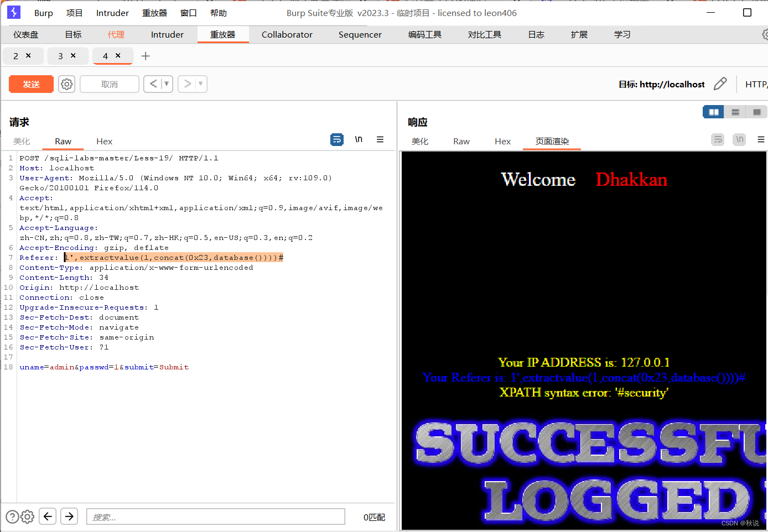Focus the 搜索 search input field
Viewport: 768px width, 532px height.
click(216, 517)
